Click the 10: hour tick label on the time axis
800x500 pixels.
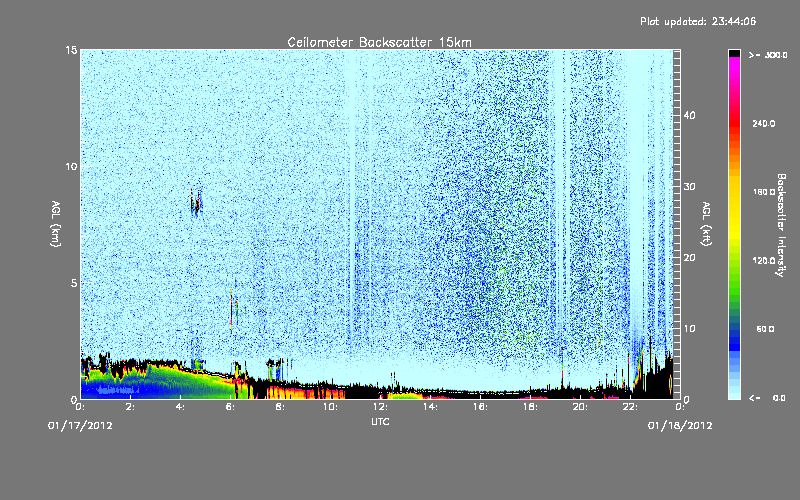click(x=330, y=407)
